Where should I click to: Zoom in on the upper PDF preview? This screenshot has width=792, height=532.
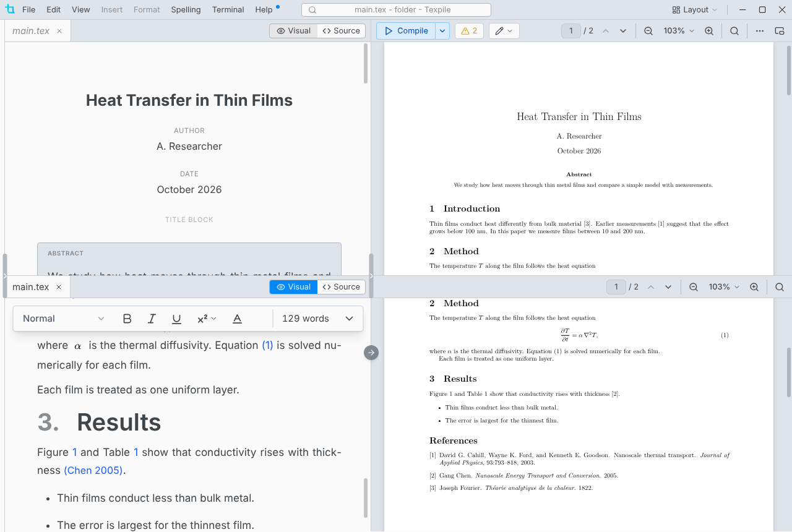709,31
